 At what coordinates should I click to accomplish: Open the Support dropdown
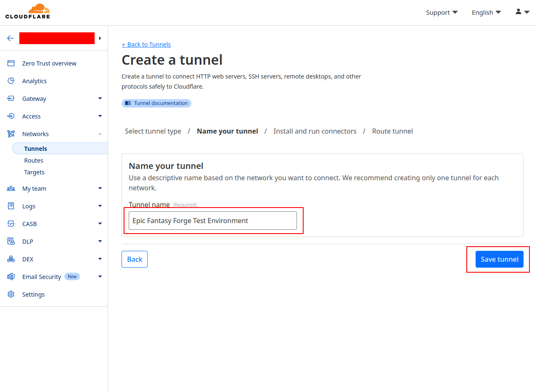coord(442,13)
